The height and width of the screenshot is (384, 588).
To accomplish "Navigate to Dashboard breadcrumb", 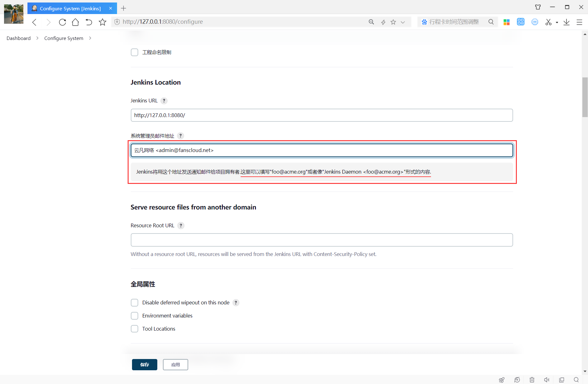I will (19, 38).
